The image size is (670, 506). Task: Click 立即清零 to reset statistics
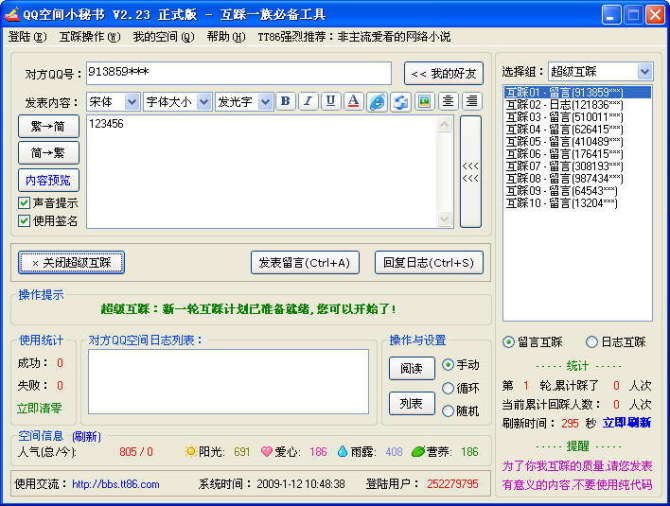coord(39,408)
